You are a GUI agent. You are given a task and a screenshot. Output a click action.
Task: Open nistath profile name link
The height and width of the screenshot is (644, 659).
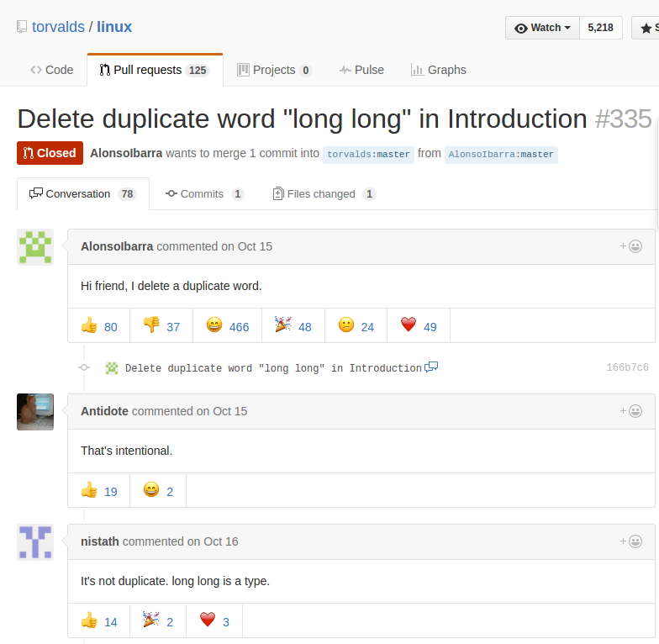point(99,541)
